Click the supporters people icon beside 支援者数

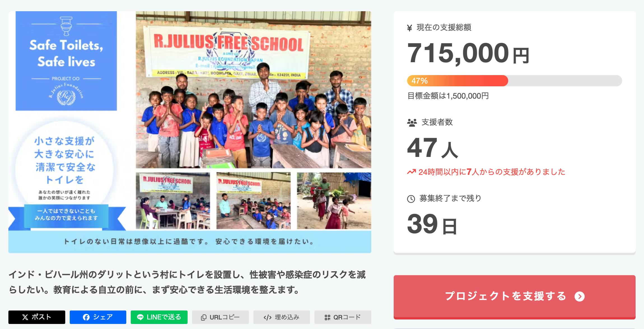coord(412,123)
